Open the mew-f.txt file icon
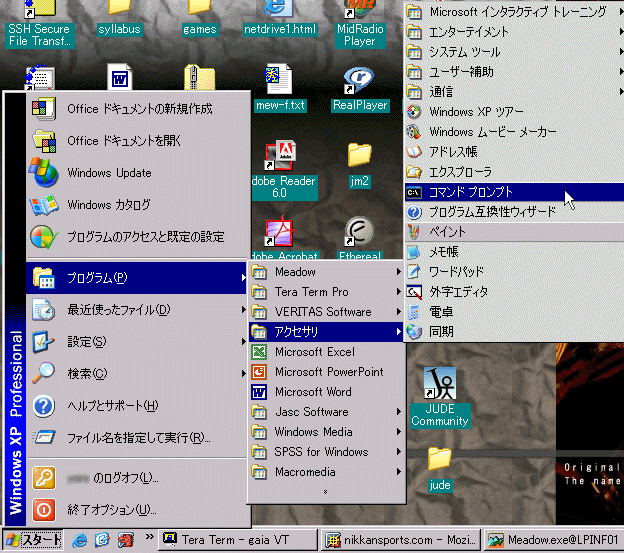 pyautogui.click(x=278, y=82)
